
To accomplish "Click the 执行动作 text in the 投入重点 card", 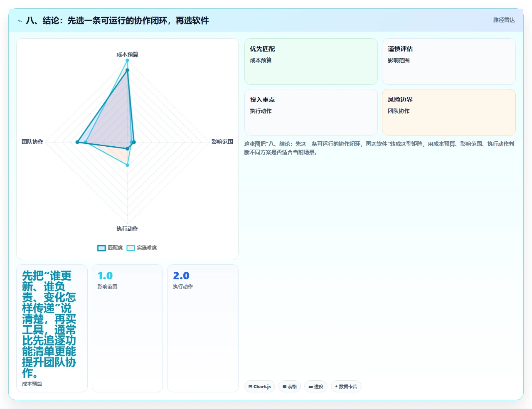I will click(261, 111).
